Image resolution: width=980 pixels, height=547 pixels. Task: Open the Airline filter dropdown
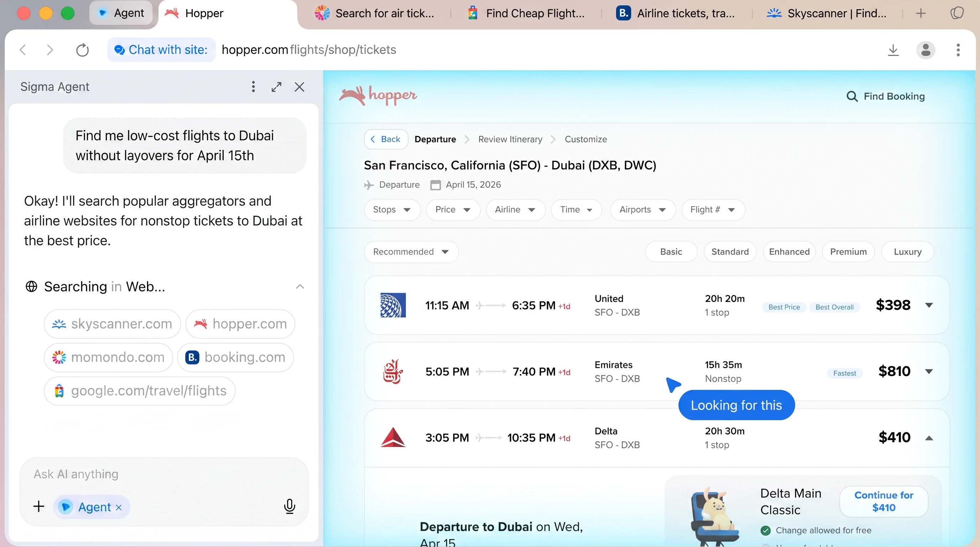pyautogui.click(x=516, y=210)
